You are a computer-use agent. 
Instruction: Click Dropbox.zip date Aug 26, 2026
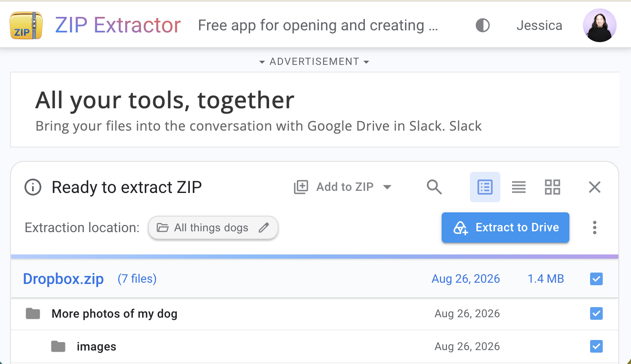tap(466, 279)
